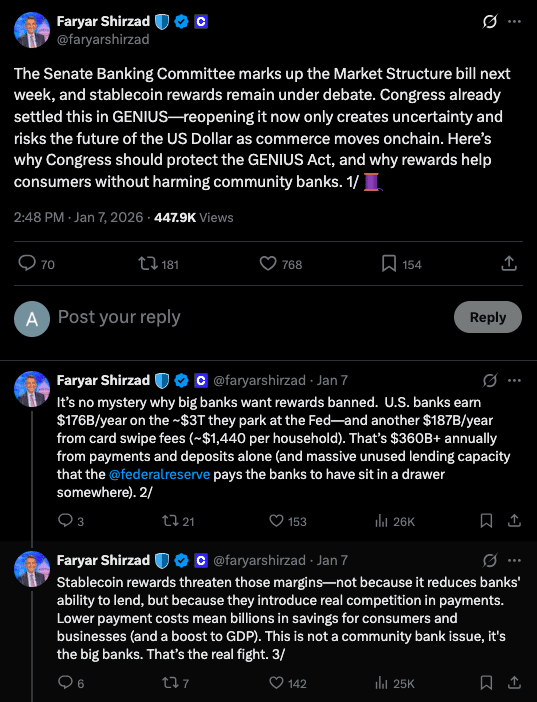
Task: Open the more options menu on main post
Action: [514, 21]
